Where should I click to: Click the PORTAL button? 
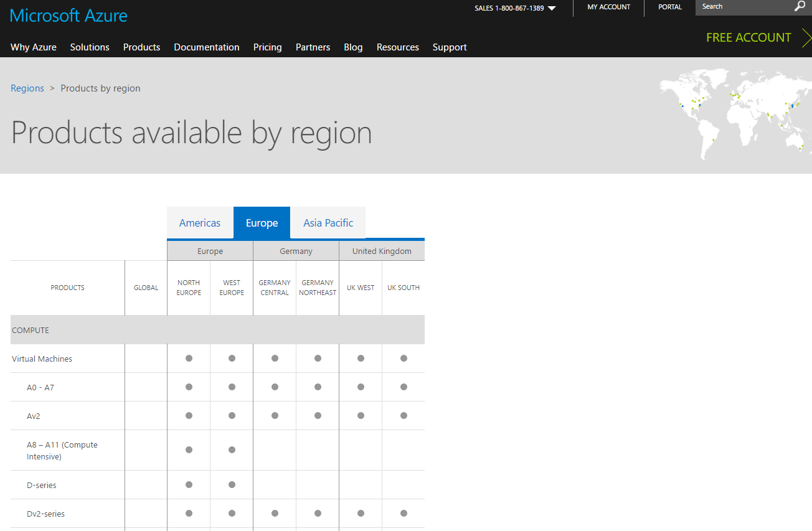pyautogui.click(x=670, y=7)
